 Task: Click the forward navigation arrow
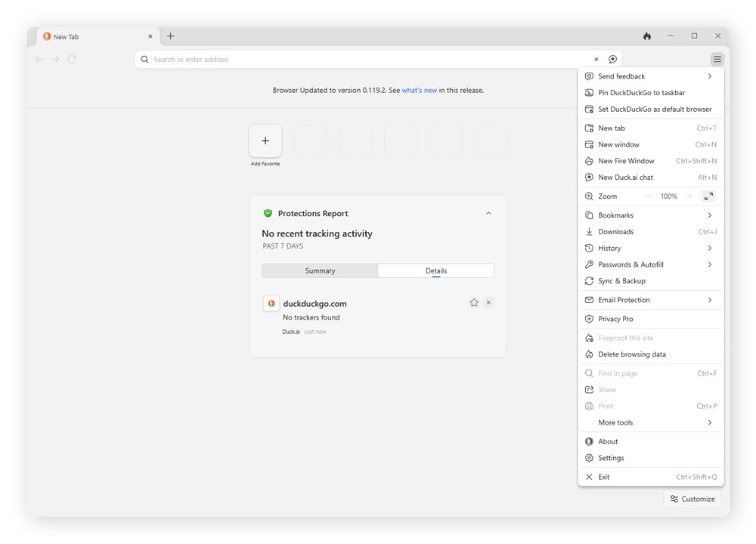[x=55, y=59]
